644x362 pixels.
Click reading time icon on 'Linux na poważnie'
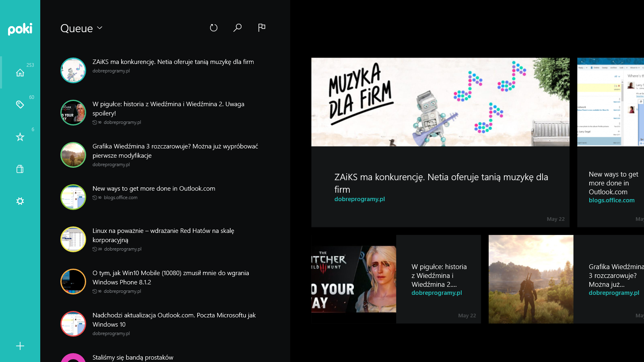click(95, 249)
